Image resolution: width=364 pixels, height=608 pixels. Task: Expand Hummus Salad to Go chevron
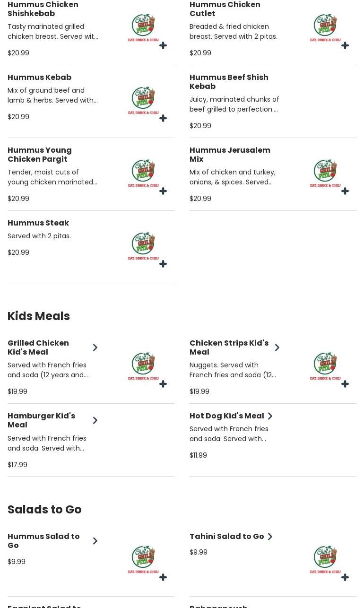[95, 541]
